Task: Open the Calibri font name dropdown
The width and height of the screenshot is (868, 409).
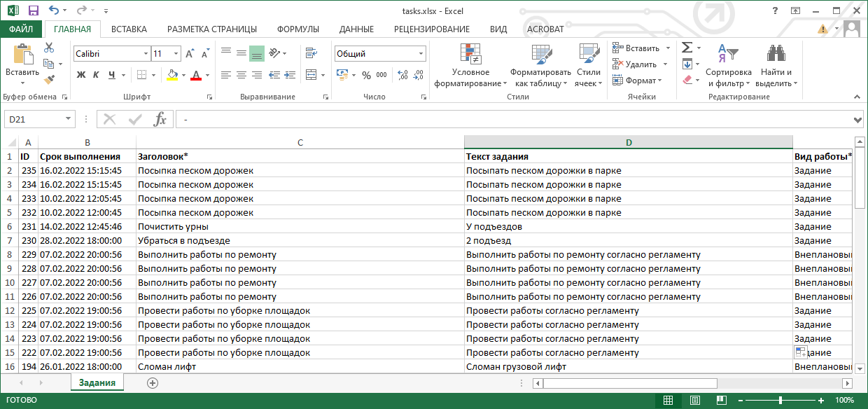Action: (x=146, y=54)
